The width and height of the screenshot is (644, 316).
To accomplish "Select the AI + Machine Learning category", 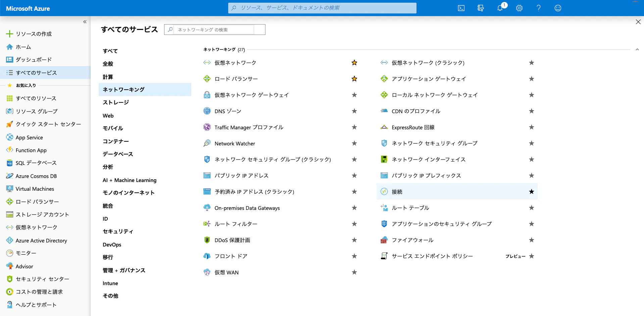I will click(145, 180).
